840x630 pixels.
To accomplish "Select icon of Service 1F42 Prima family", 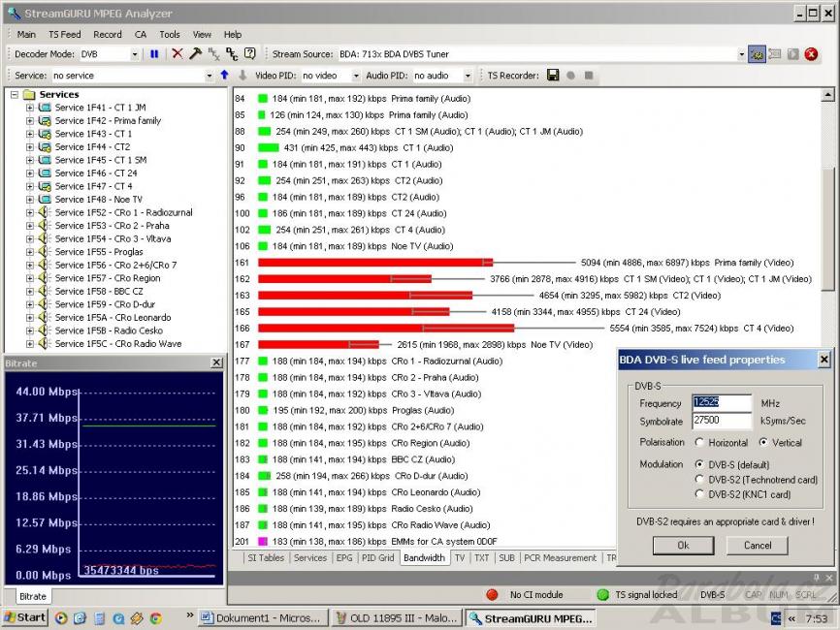I will click(45, 120).
